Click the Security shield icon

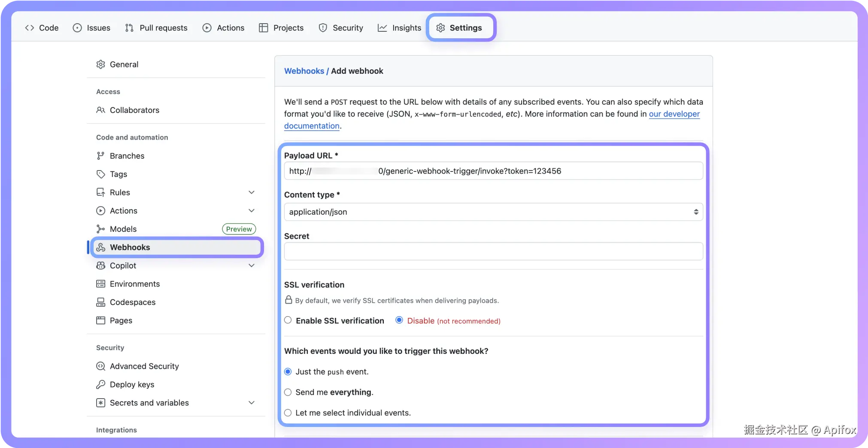click(x=323, y=28)
